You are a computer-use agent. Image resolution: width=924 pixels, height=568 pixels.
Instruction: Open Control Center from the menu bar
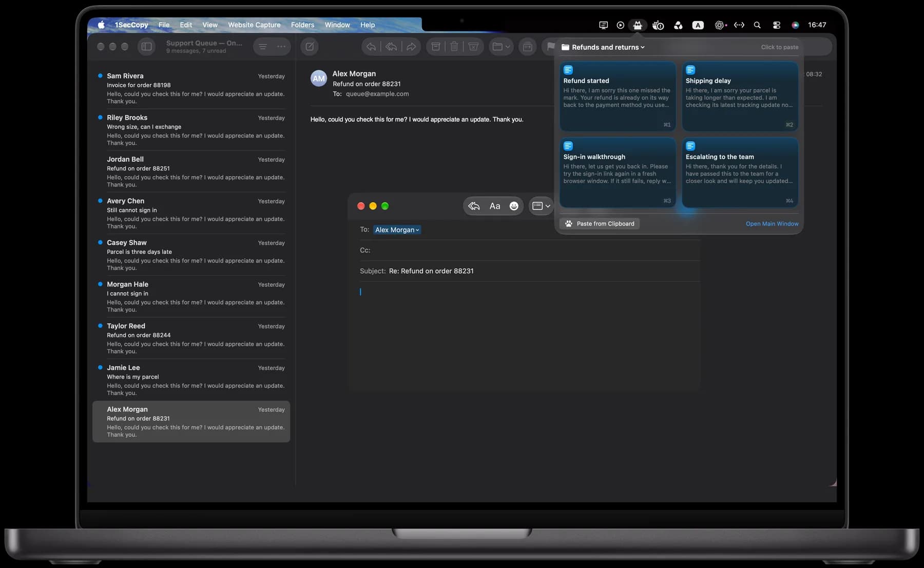(776, 25)
